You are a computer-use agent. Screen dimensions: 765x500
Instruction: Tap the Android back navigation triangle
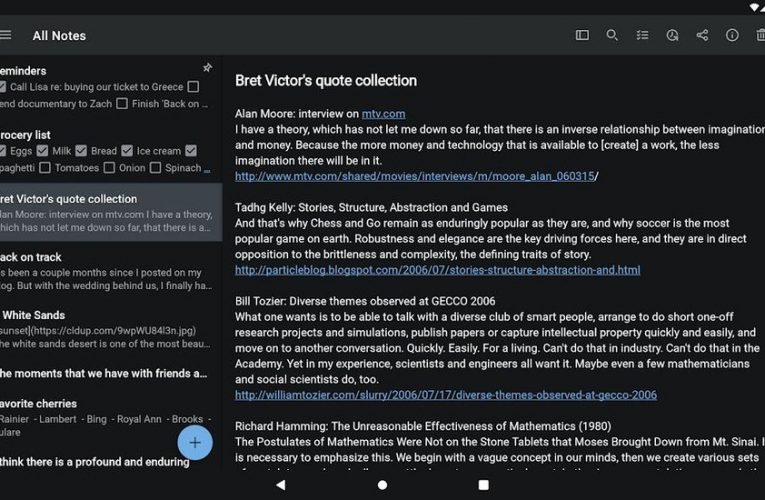point(281,484)
